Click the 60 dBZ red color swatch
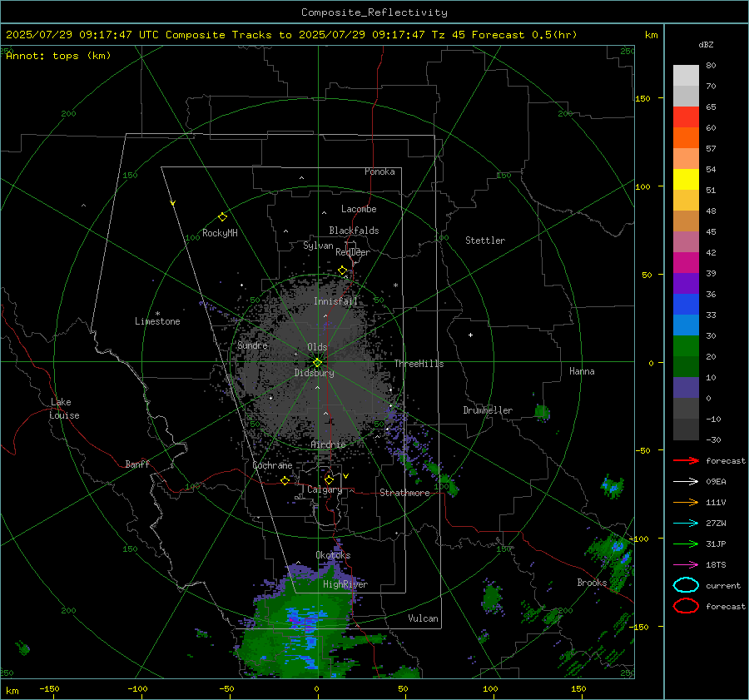Screen dimensions: 749x700 686,117
